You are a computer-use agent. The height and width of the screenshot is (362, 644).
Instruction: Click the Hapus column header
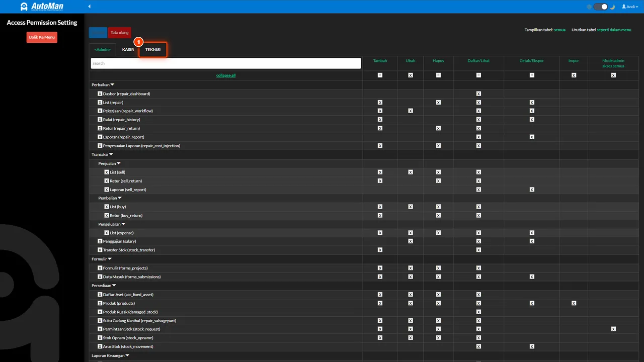(438, 61)
